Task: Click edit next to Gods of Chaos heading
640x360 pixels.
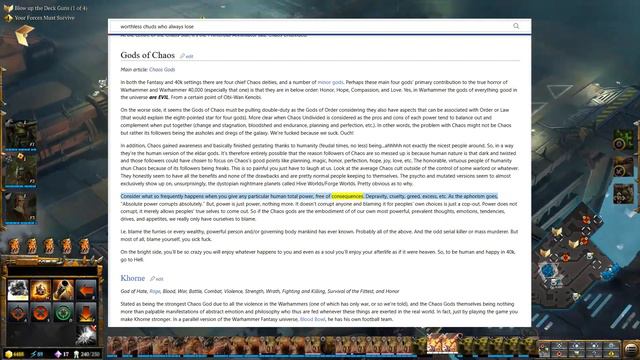Action: (187, 56)
